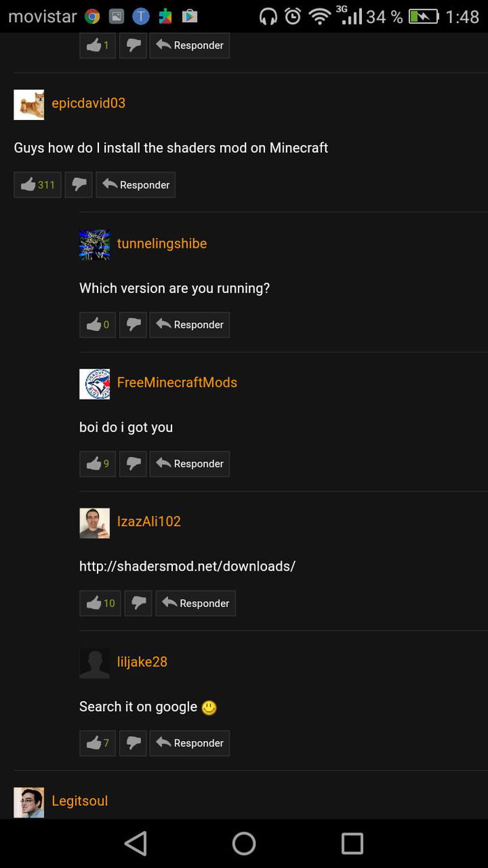Like epicdavid03's comment with 311 likes
Screen dimensions: 488x868
[38, 185]
